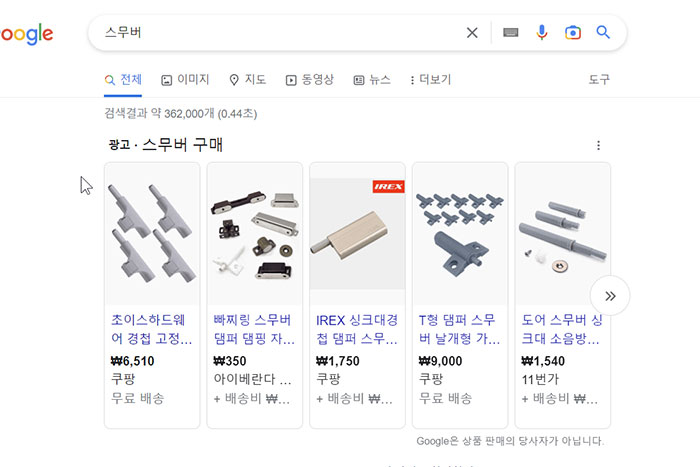This screenshot has width=700, height=467.
Task: Switch to the 동영상 tab
Action: pos(309,79)
